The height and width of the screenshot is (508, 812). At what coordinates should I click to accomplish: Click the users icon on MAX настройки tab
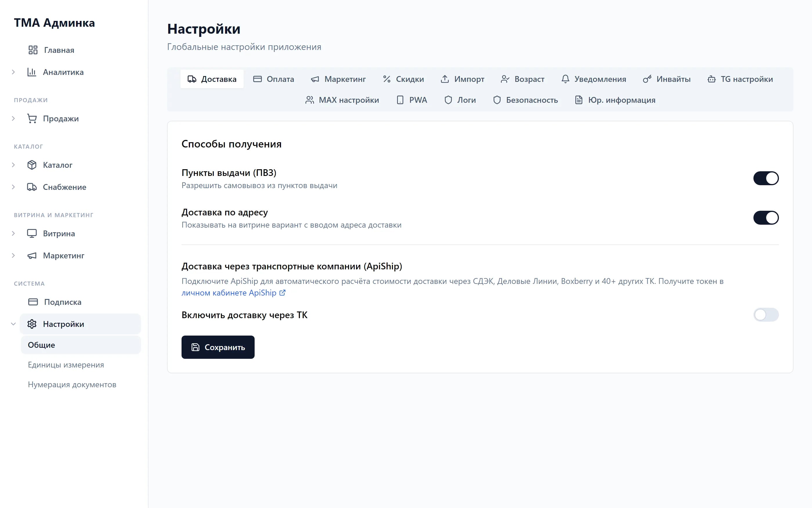(310, 100)
